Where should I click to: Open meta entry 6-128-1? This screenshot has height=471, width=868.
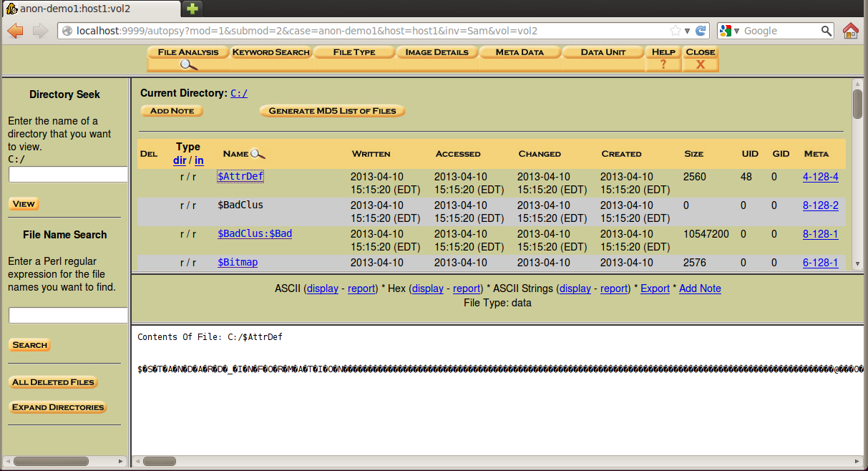point(820,263)
